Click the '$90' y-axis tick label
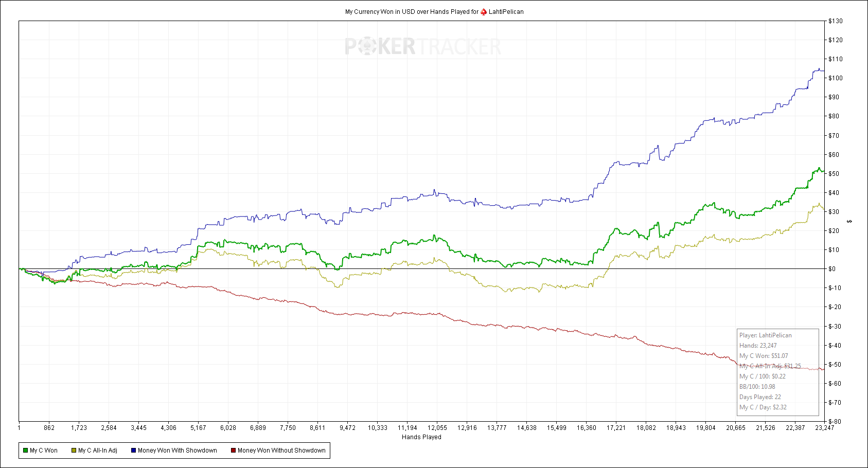The image size is (868, 468). [x=834, y=97]
